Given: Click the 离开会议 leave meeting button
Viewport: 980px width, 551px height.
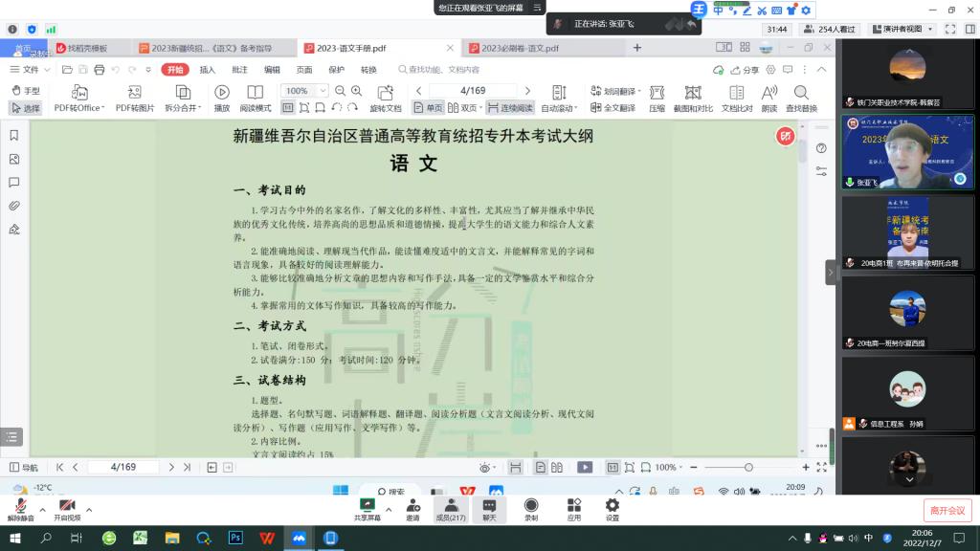Looking at the screenshot, I should (x=947, y=510).
